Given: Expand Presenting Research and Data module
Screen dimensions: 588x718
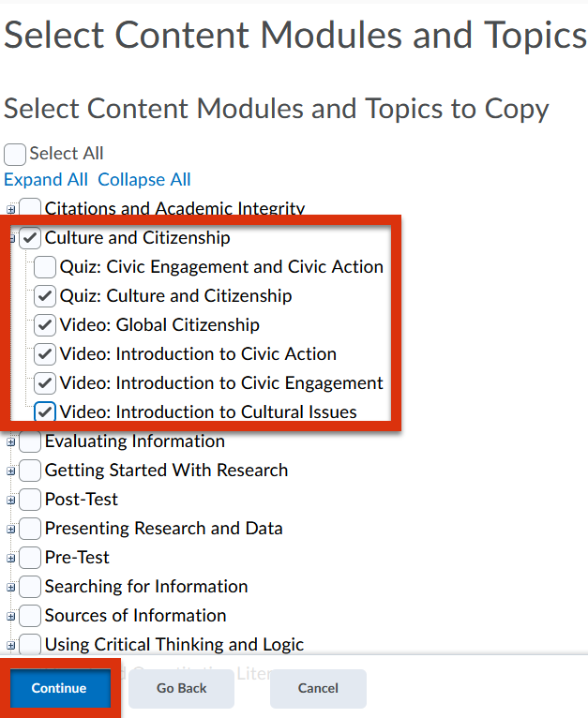Looking at the screenshot, I should (11, 530).
